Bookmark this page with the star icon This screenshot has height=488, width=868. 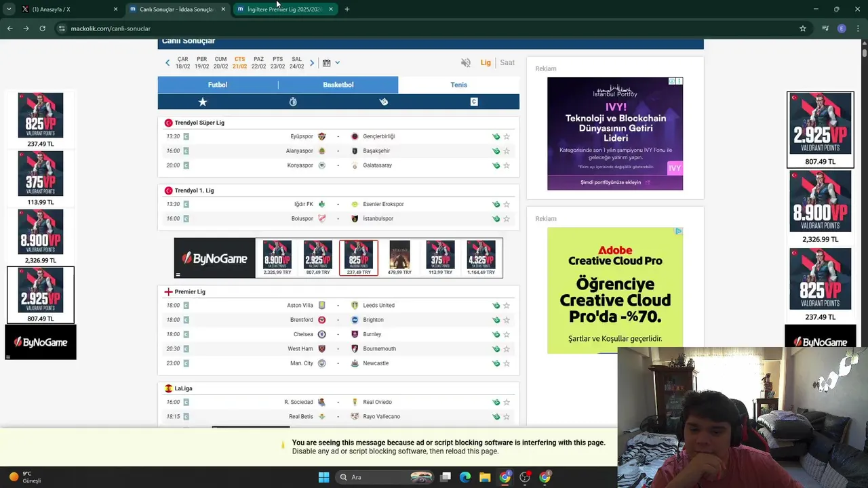[803, 28]
